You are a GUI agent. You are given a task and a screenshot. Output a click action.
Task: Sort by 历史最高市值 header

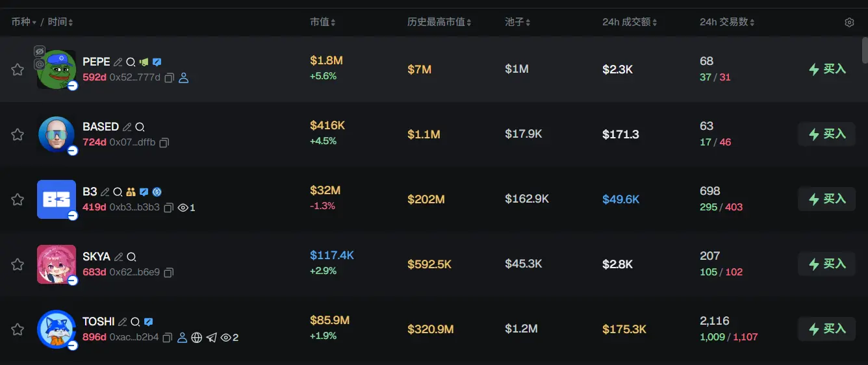(439, 23)
